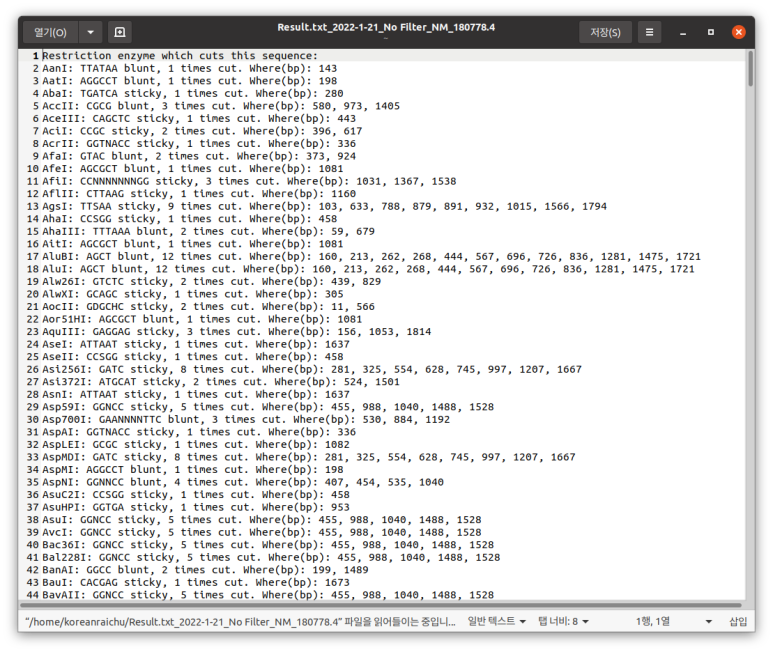The width and height of the screenshot is (773, 652).
Task: Click the BauI: CACGAG line
Action: pos(196,583)
